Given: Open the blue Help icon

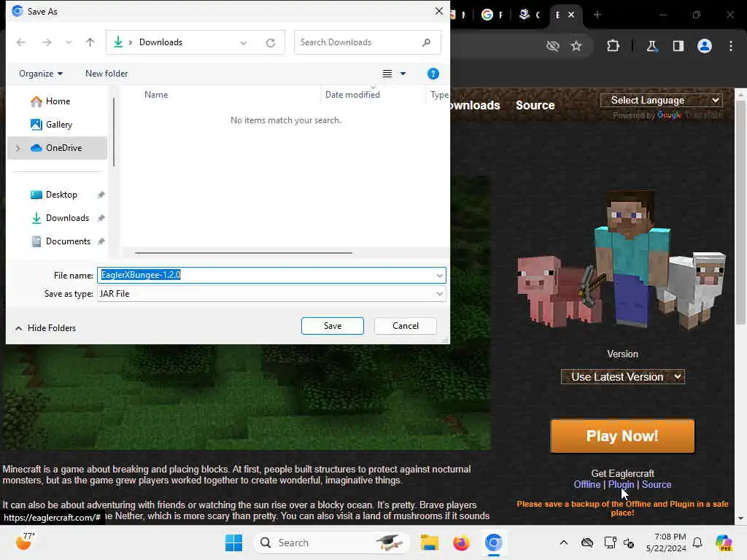Looking at the screenshot, I should (433, 74).
